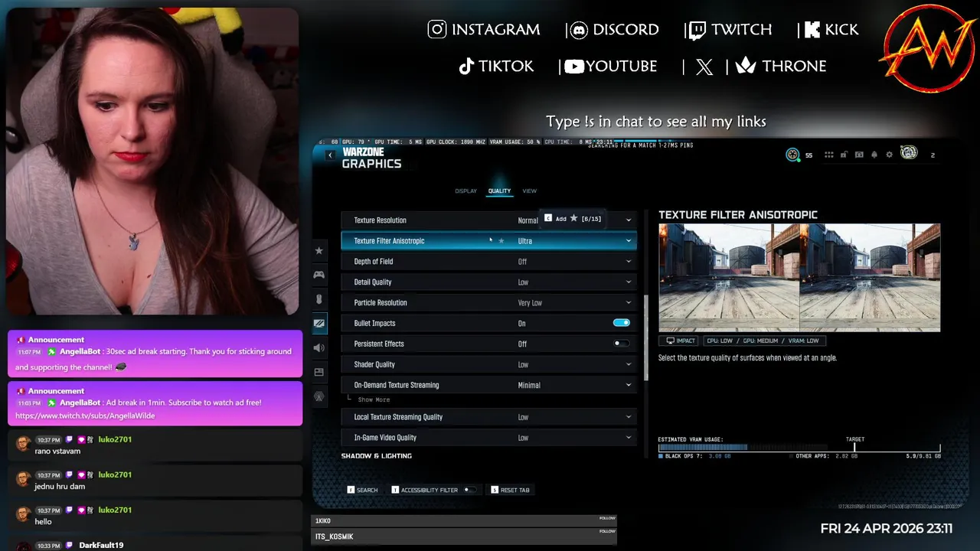
Task: Click the DarkFault19 username in chat
Action: (101, 545)
